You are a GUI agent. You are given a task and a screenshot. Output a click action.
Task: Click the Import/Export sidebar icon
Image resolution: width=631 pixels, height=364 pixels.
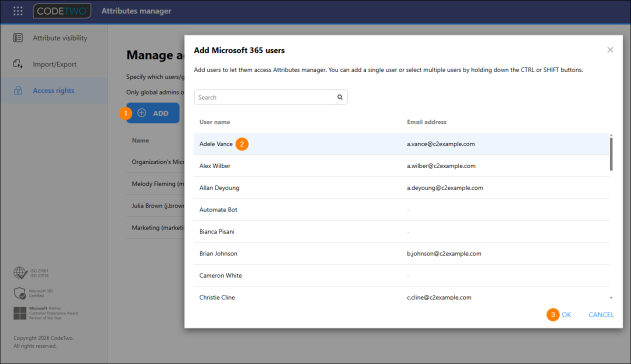(18, 64)
